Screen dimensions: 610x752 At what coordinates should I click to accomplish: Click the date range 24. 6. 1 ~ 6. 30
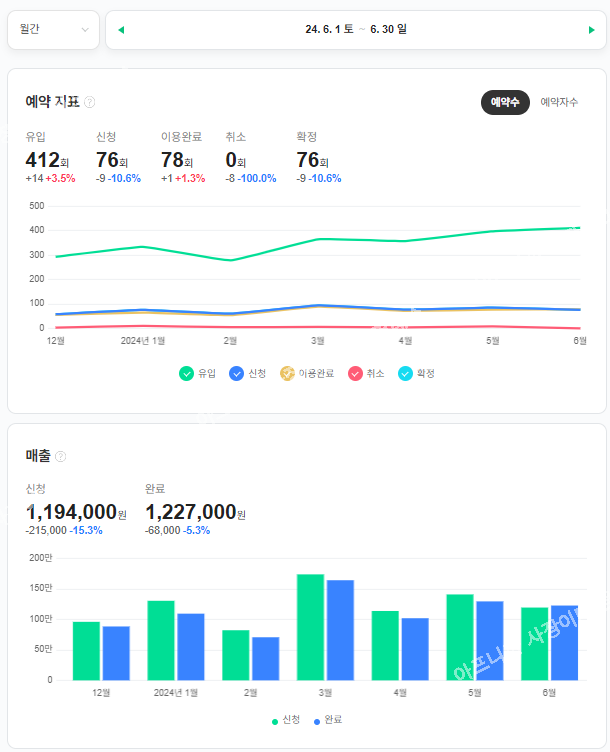tap(356, 30)
